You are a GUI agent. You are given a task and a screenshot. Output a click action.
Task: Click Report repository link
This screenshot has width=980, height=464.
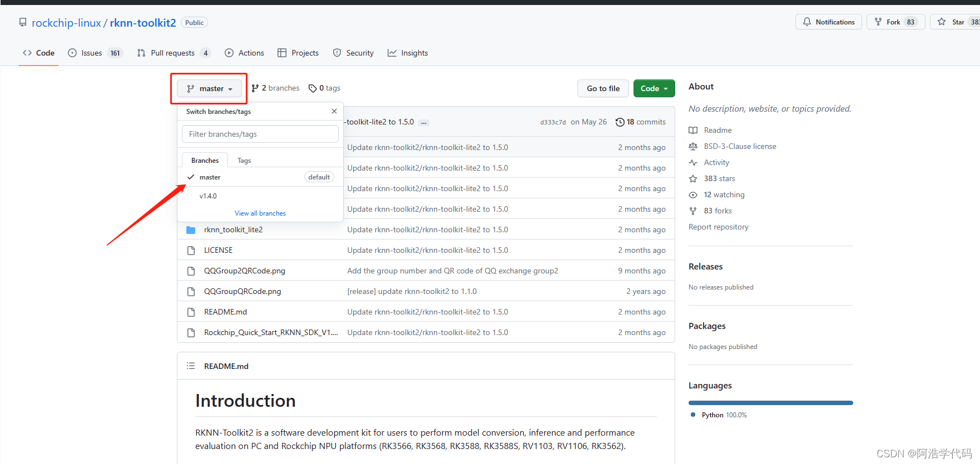click(x=718, y=227)
